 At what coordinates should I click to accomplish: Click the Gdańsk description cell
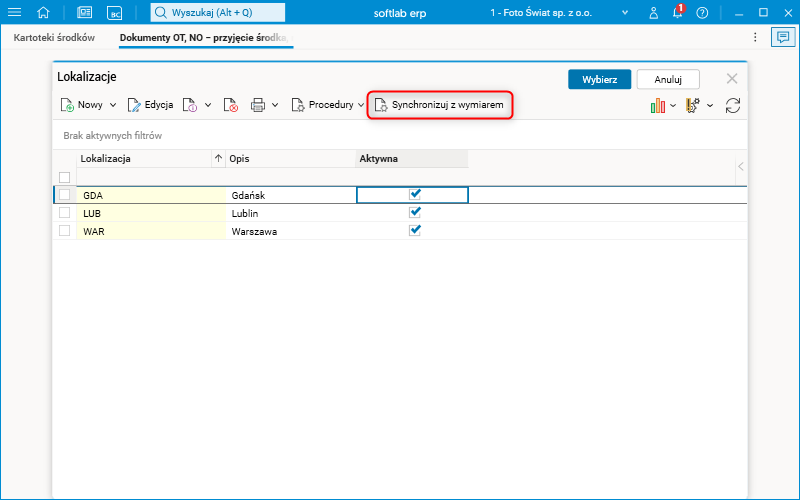(291, 195)
